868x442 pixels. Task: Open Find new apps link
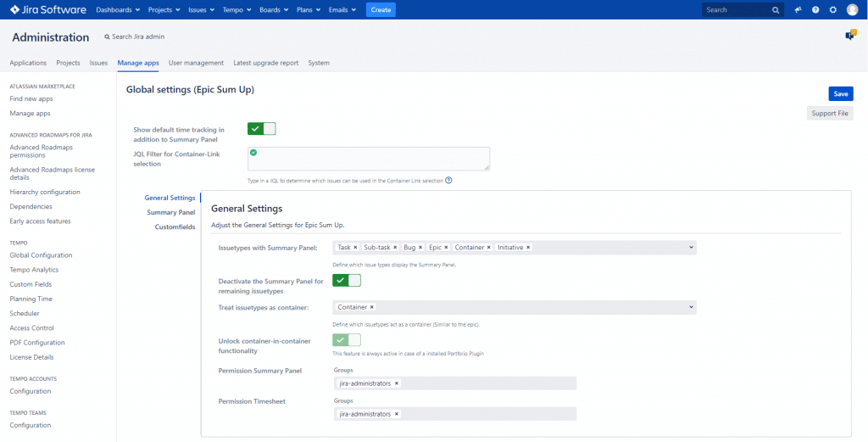pyautogui.click(x=31, y=98)
